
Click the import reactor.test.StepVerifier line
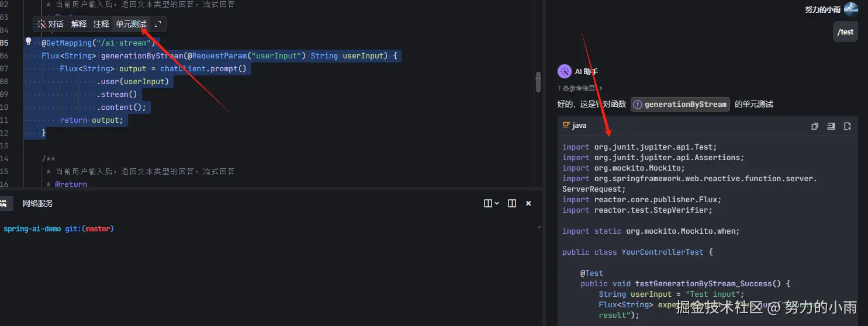pyautogui.click(x=637, y=210)
